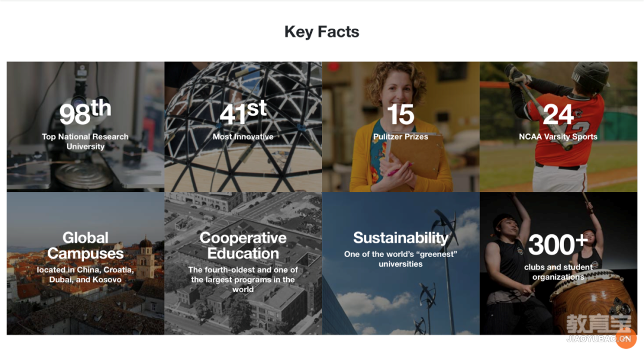Select the 41st Most Innovative tile
The width and height of the screenshot is (644, 356).
243,127
